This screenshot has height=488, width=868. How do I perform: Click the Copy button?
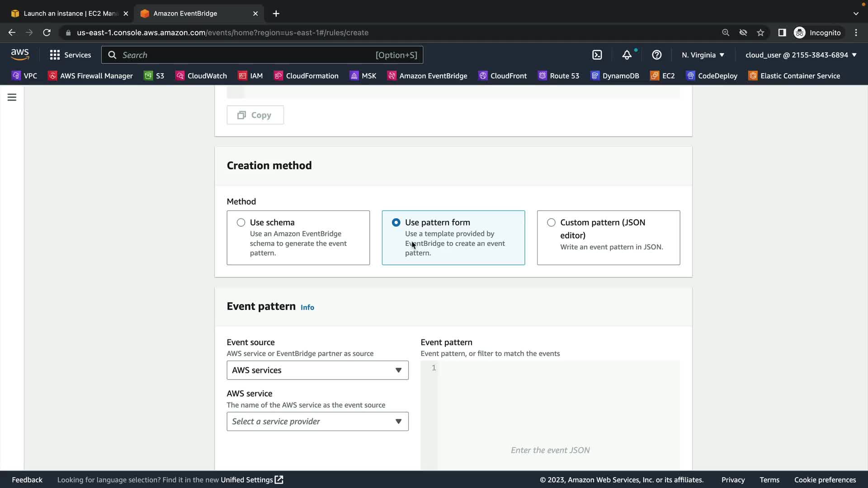click(255, 115)
